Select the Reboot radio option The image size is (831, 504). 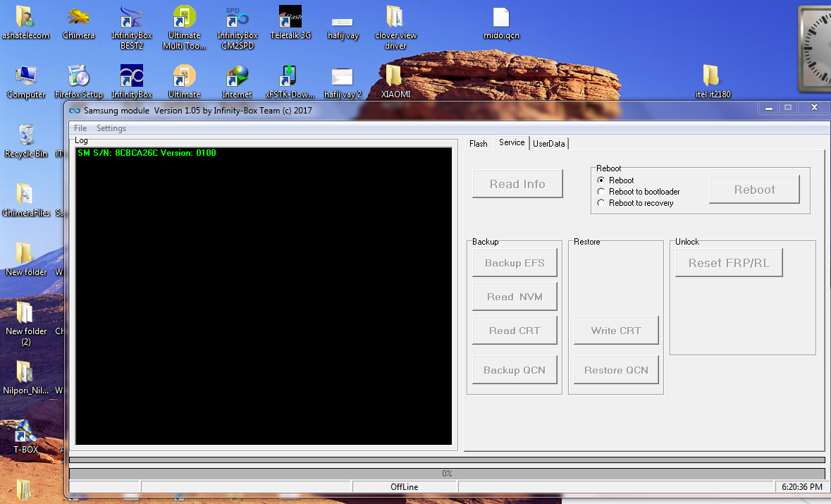(601, 180)
